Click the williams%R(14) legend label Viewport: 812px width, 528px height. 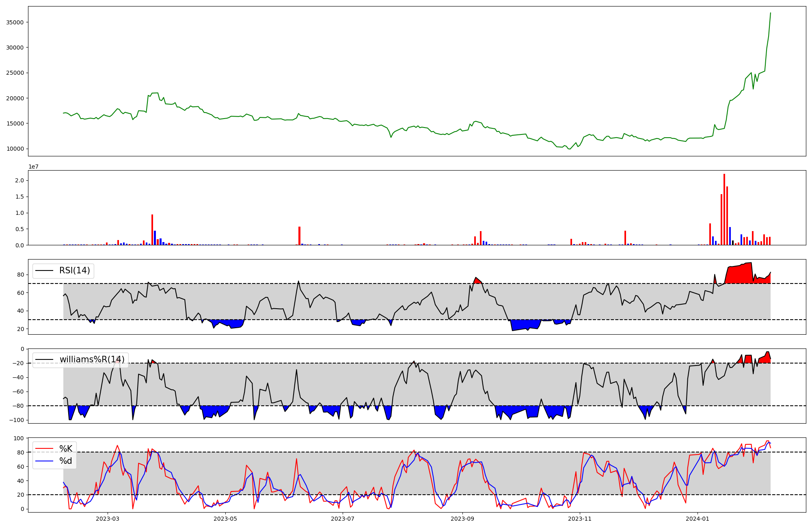pos(92,359)
